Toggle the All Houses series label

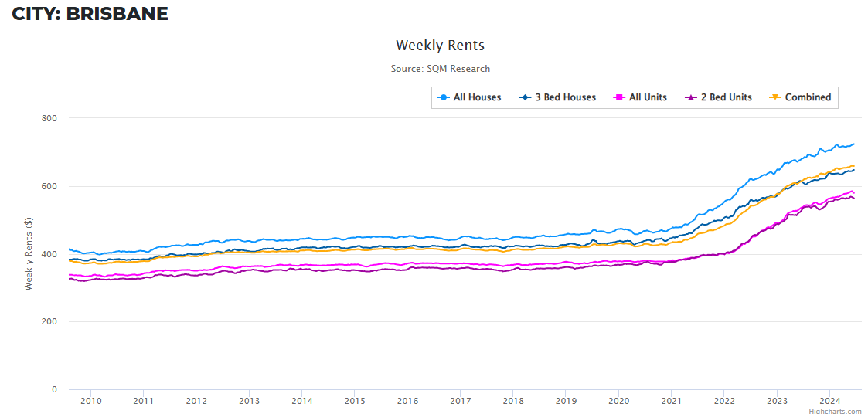point(477,98)
